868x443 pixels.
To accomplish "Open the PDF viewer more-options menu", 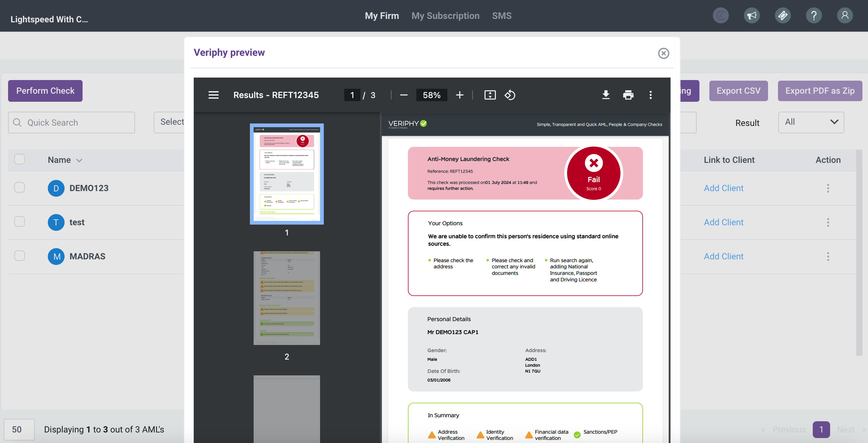I will (650, 95).
